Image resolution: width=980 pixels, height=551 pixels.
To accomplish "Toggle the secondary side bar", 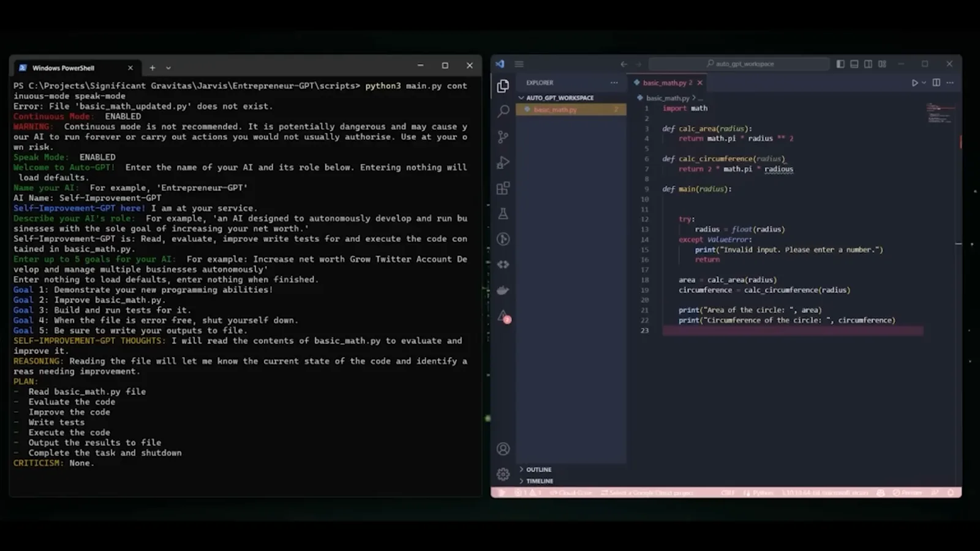I will coord(868,64).
